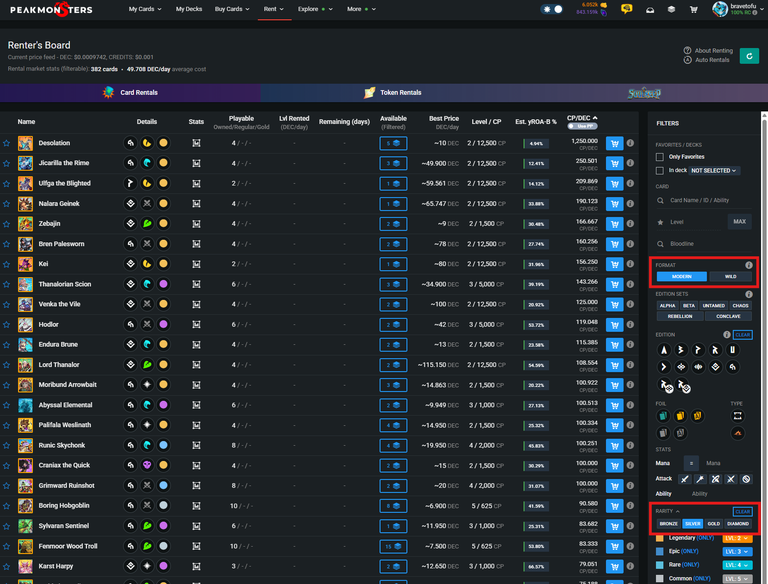Toggle the Use PP switch under CP/DEC
768x584 pixels.
tap(582, 126)
